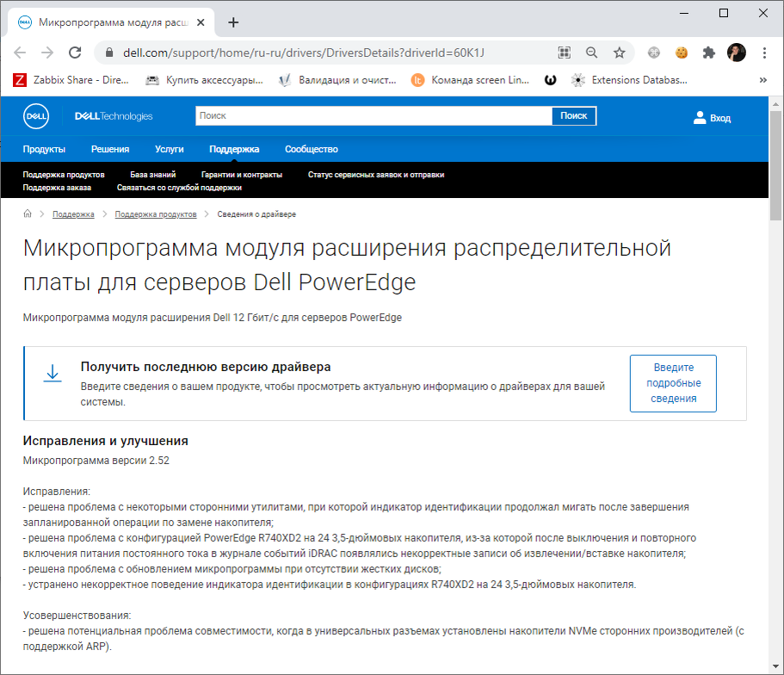The width and height of the screenshot is (784, 675).
Task: Click the round Dell logo
Action: 36,116
